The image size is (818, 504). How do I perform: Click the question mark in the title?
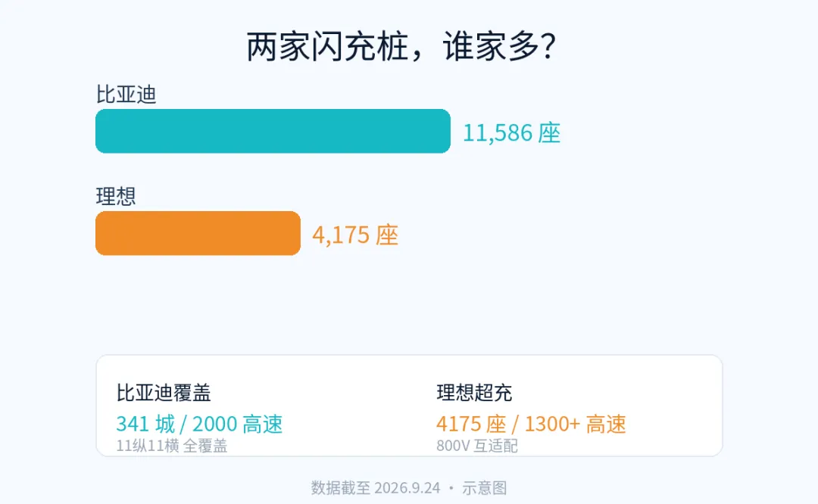click(549, 46)
